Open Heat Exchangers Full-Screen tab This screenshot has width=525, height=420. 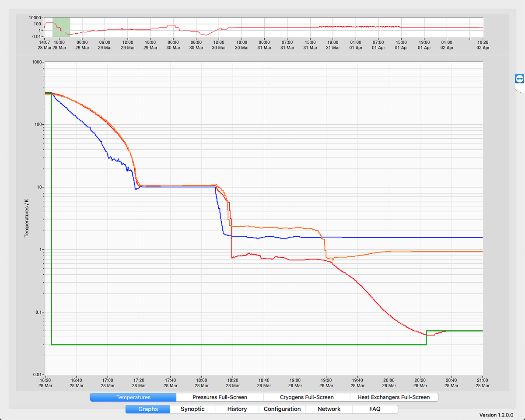pos(393,397)
